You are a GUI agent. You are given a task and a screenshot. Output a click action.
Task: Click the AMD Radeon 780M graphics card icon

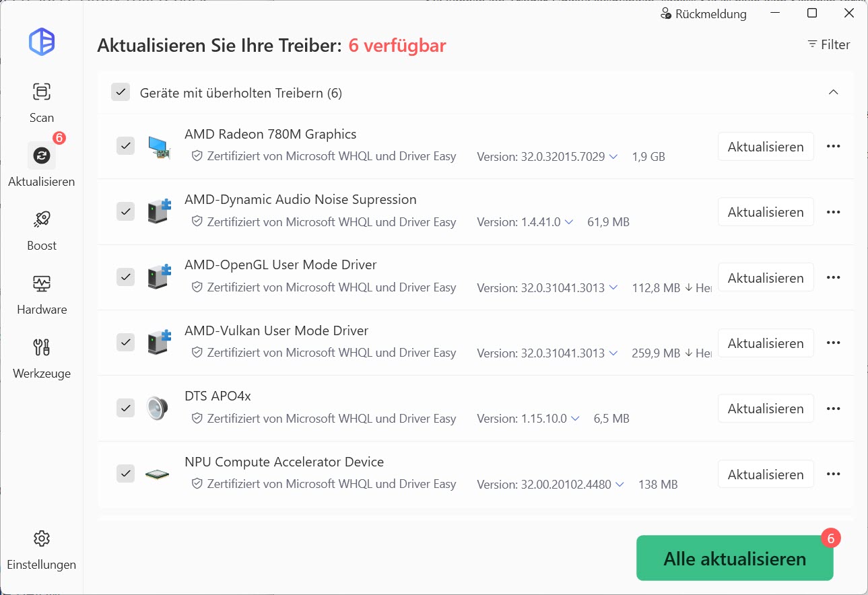[159, 146]
